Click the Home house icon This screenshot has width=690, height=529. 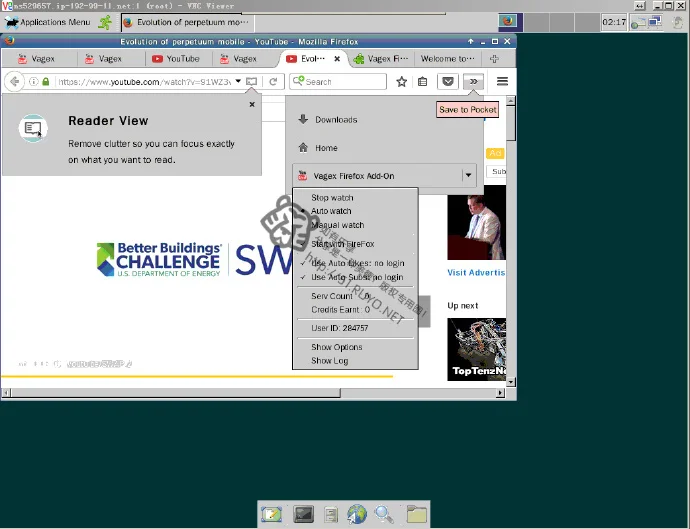[303, 147]
